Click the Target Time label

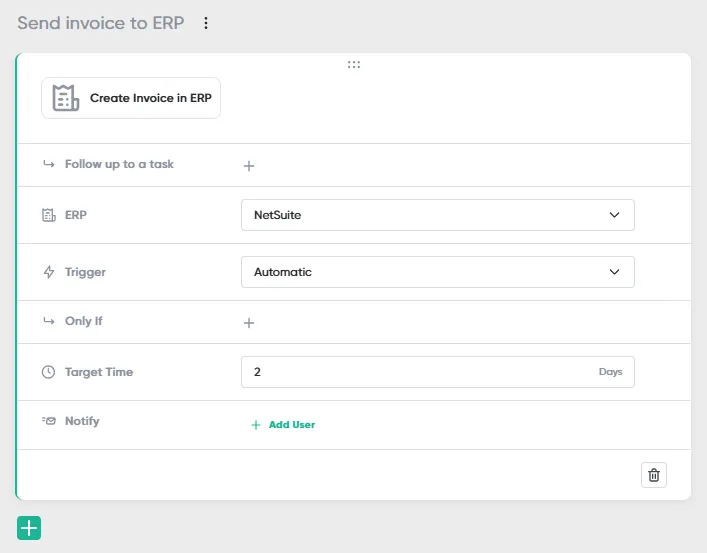tap(99, 372)
